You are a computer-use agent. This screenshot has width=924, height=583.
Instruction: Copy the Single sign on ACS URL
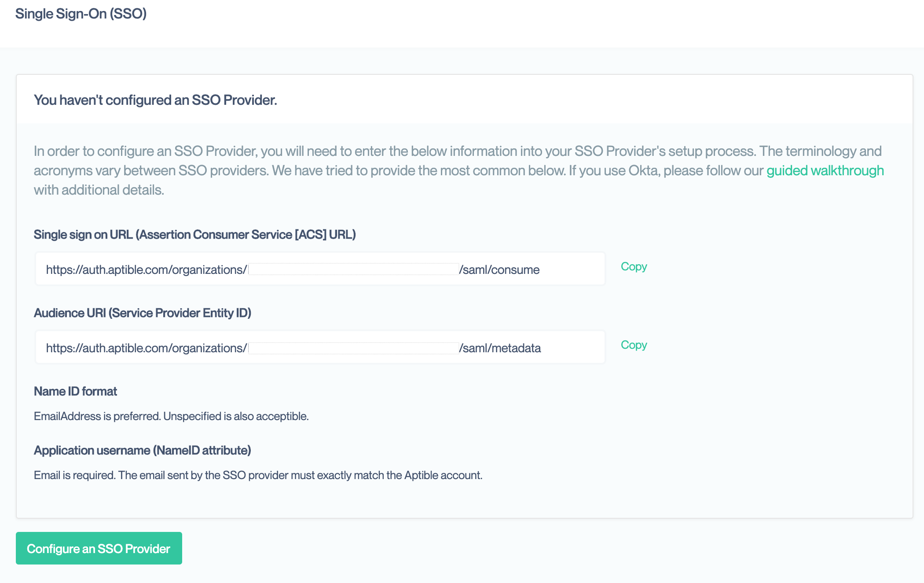(634, 267)
